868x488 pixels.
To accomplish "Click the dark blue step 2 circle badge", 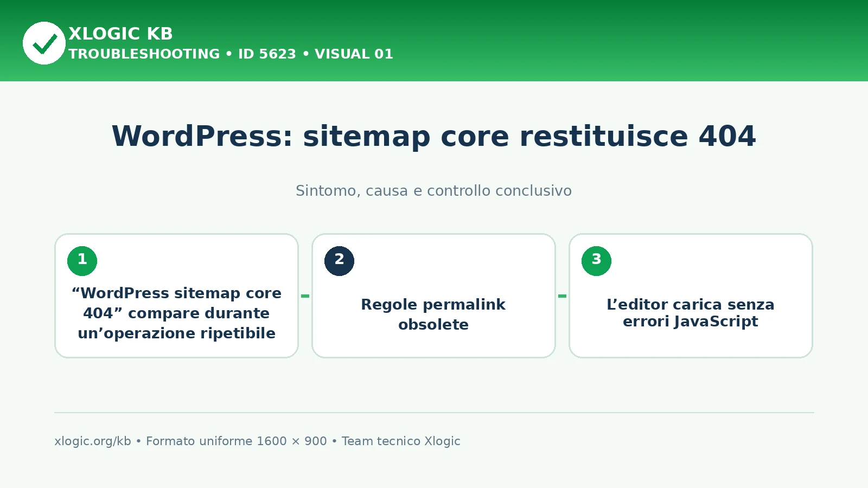I will pyautogui.click(x=339, y=261).
